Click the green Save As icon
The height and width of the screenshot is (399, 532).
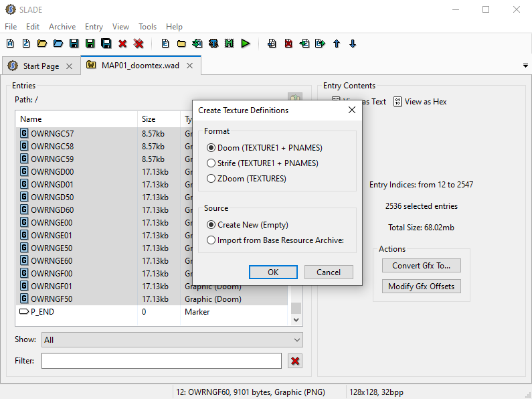pos(90,44)
